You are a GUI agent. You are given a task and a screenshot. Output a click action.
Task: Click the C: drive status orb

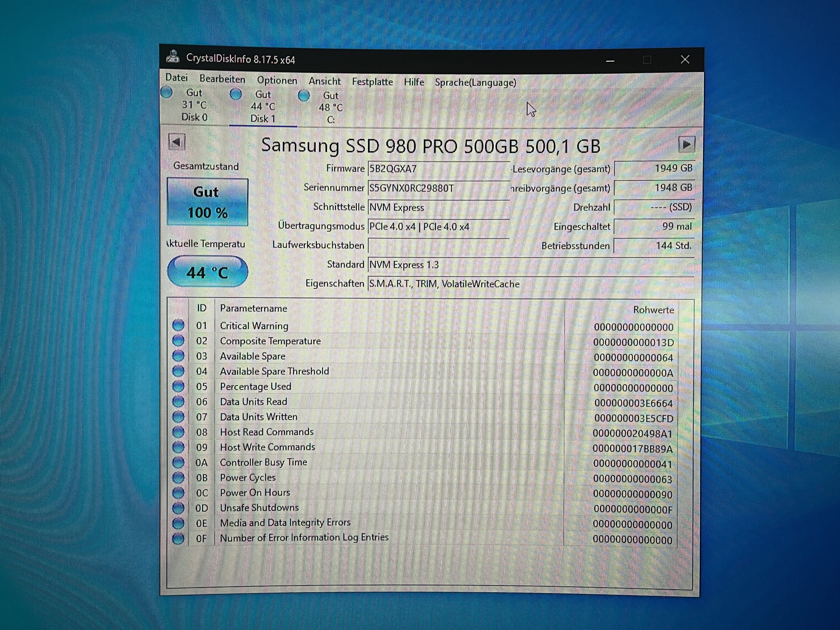click(304, 96)
